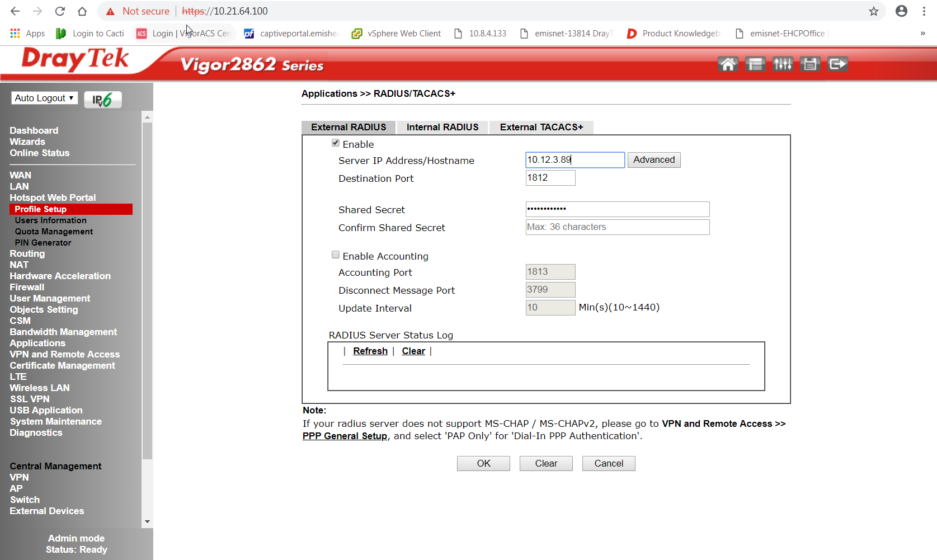Expand Firewall menu in sidebar

click(x=27, y=287)
